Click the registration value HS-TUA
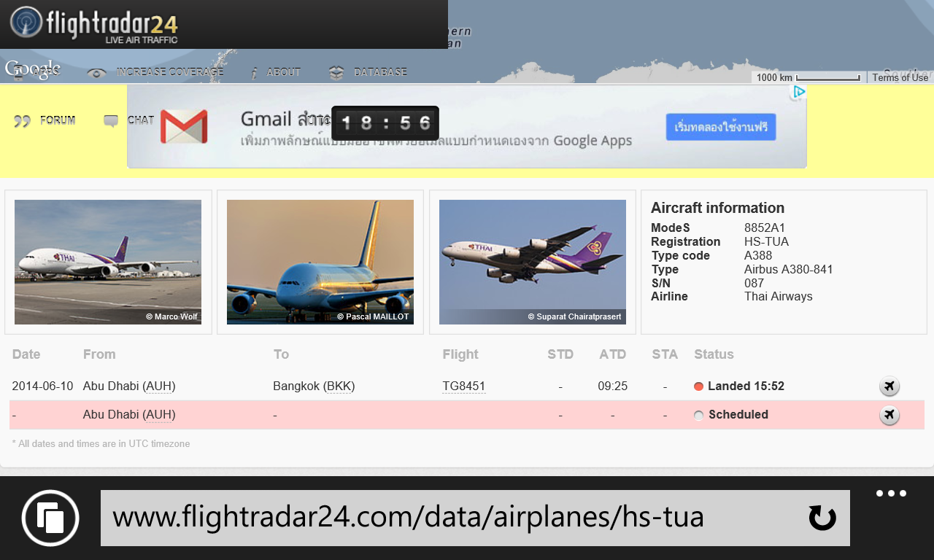934x560 pixels. (766, 242)
